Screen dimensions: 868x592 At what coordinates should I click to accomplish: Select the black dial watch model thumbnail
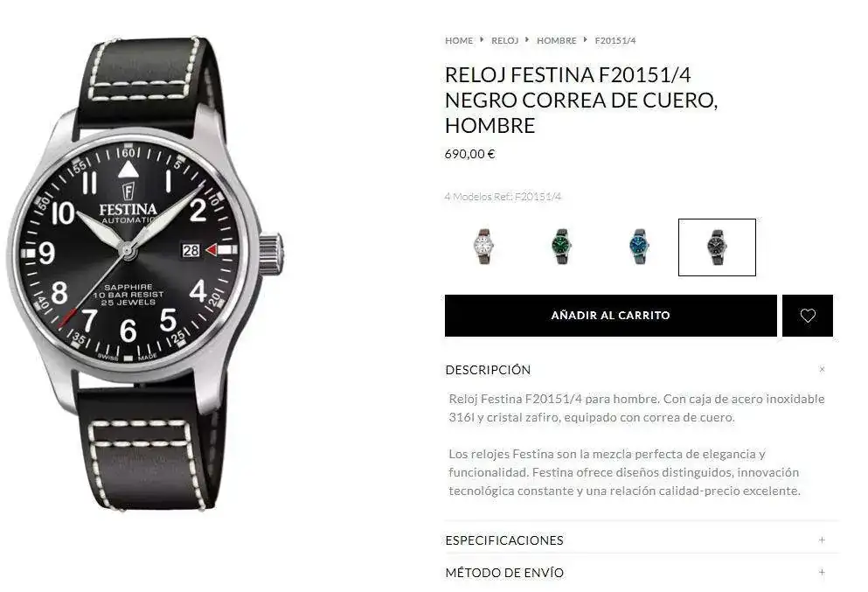[717, 247]
